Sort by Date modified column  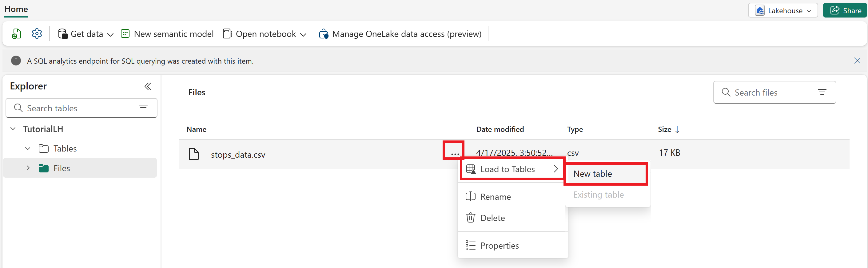pyautogui.click(x=500, y=129)
